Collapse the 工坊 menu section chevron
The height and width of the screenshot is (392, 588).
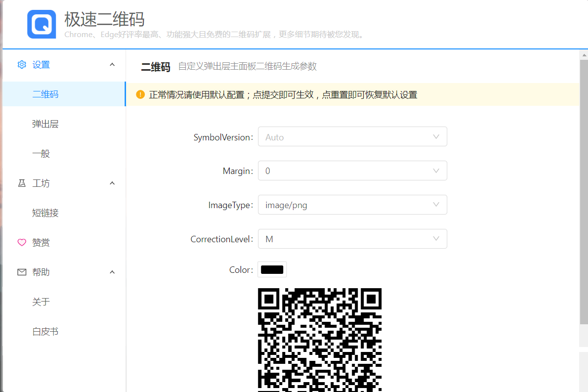112,183
